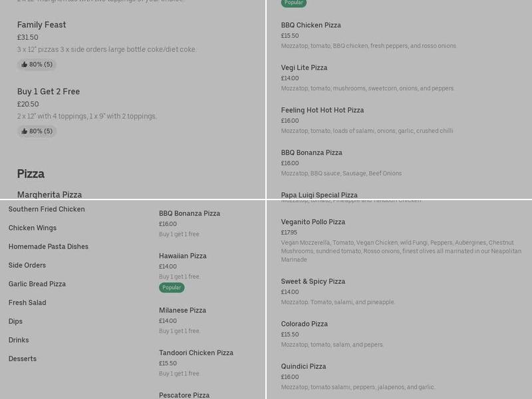The height and width of the screenshot is (399, 532).
Task: Click the Popular badge under Hawaiian Pizza
Action: [172, 287]
